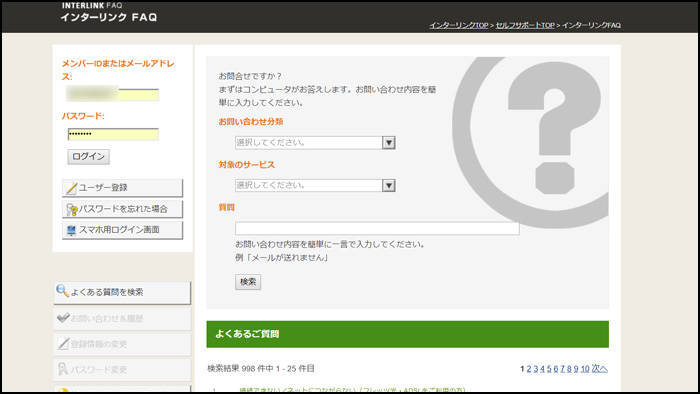Go to results page 4

pyautogui.click(x=542, y=369)
